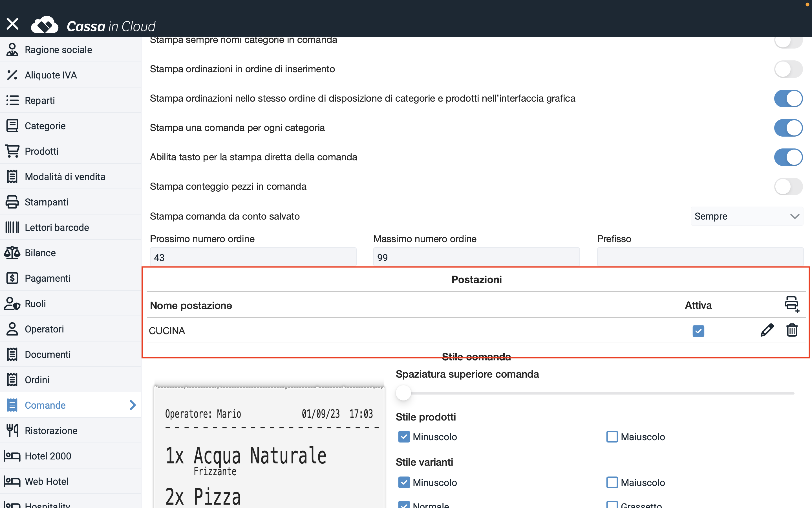Click the Ruoli user shield icon
The image size is (812, 508).
coord(12,303)
